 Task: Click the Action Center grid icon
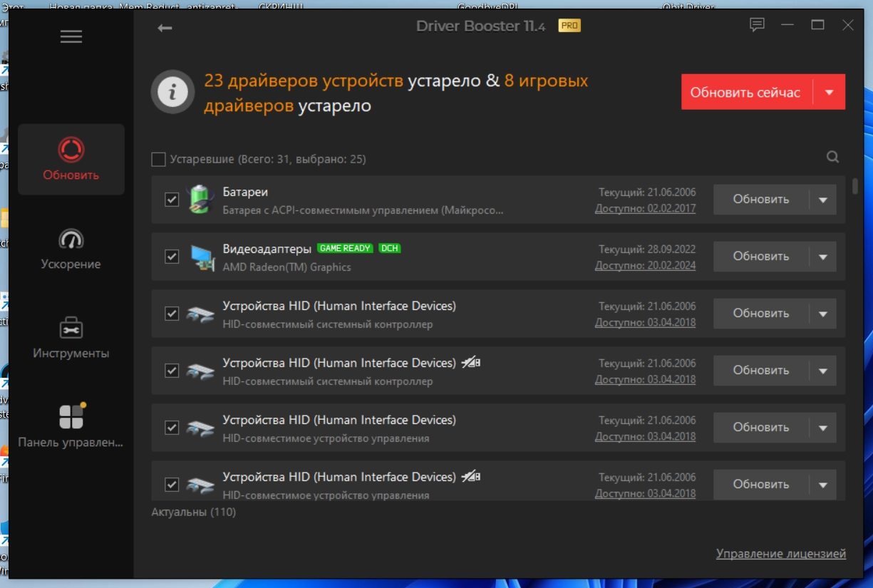pos(72,416)
